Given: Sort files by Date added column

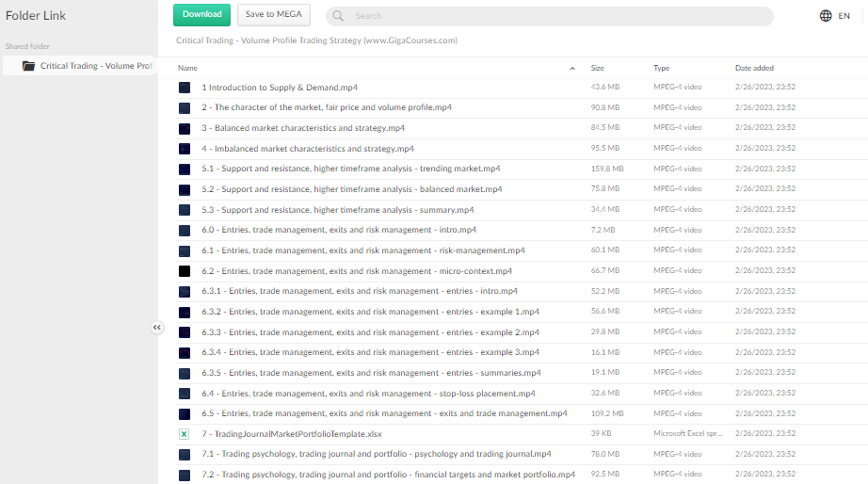Looking at the screenshot, I should (754, 68).
